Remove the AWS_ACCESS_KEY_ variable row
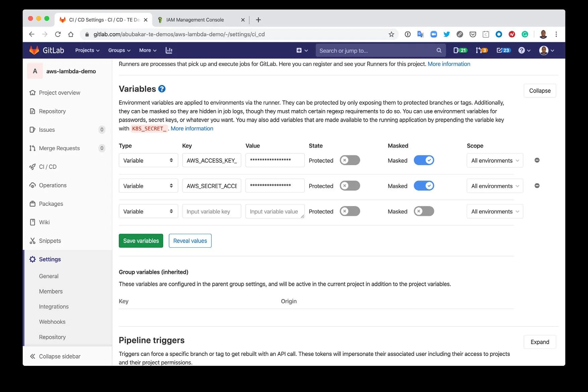This screenshot has height=392, width=588. [537, 160]
